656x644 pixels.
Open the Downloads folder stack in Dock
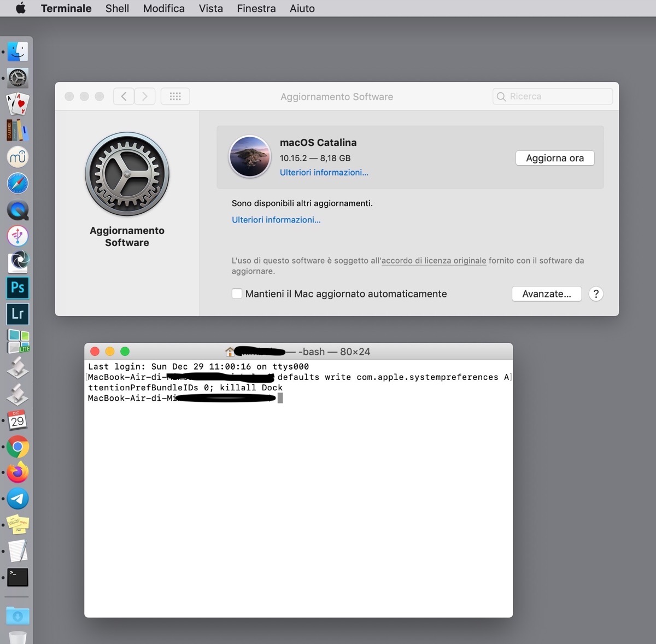[17, 616]
